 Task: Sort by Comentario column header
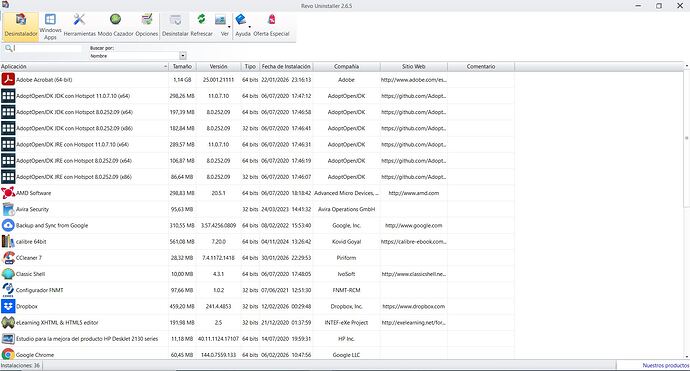tap(481, 66)
